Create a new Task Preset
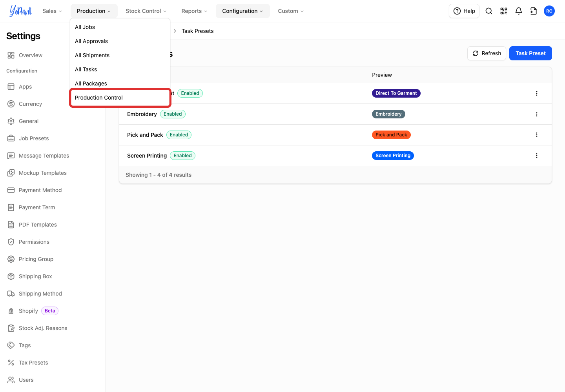Viewport: 565px width, 392px height. (x=530, y=53)
